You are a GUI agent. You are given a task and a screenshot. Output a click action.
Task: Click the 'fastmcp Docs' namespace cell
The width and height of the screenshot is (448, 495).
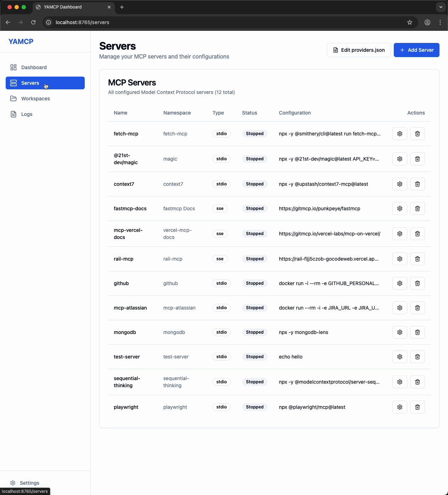[179, 208]
